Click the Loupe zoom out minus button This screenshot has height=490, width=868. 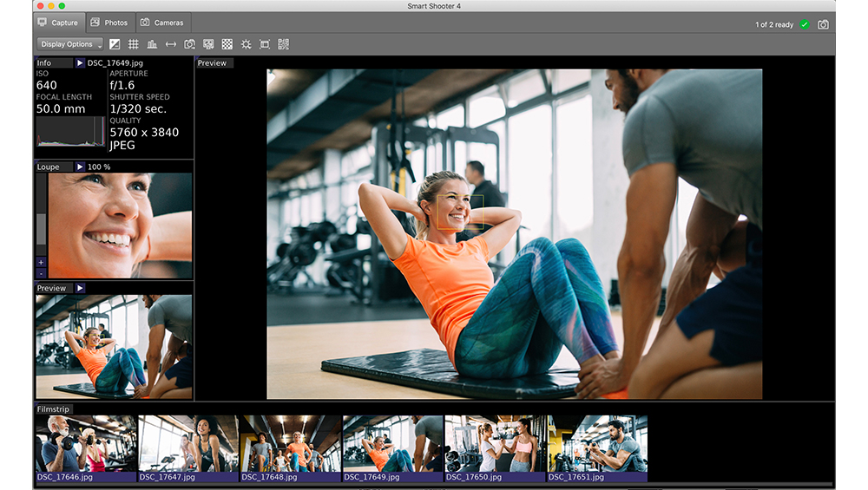pos(41,273)
